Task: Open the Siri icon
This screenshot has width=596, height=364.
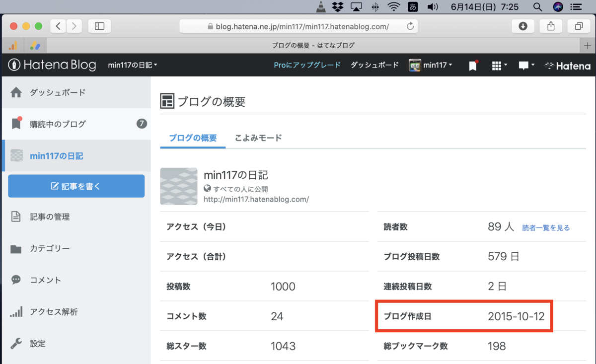Action: point(558,7)
